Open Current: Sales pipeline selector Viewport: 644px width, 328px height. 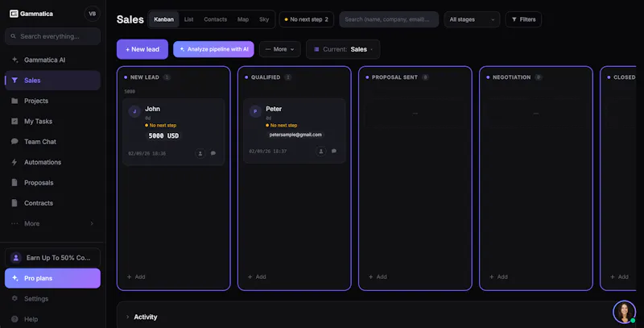click(x=343, y=49)
